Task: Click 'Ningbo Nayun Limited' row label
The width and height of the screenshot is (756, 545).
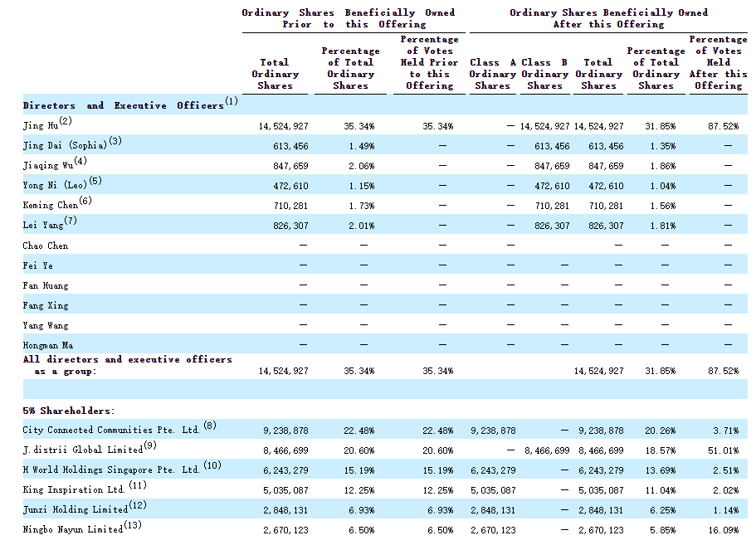Action: (73, 529)
